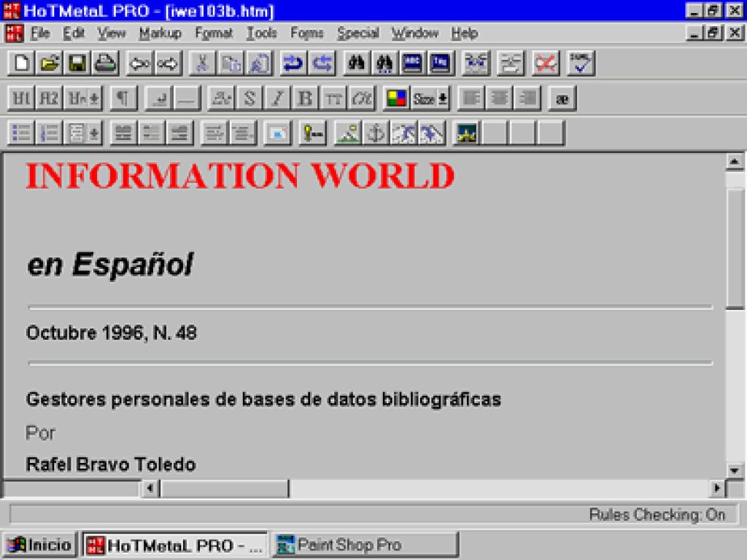Image resolution: width=747 pixels, height=560 pixels.
Task: Open the font Size dropdown
Action: point(430,98)
